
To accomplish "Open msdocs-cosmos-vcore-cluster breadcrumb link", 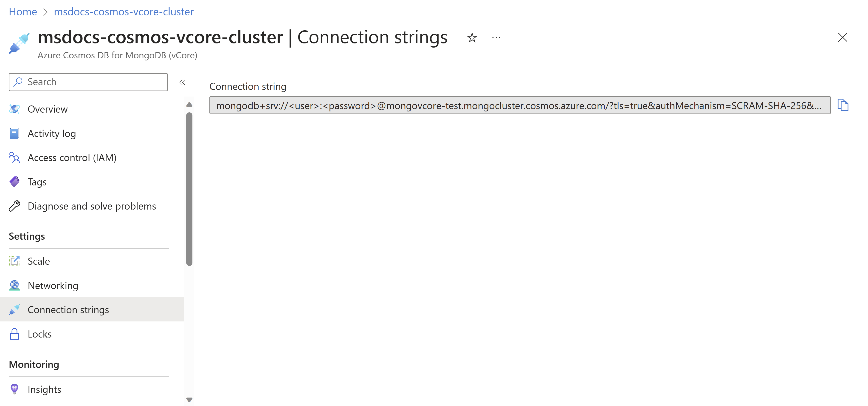I will pos(123,11).
